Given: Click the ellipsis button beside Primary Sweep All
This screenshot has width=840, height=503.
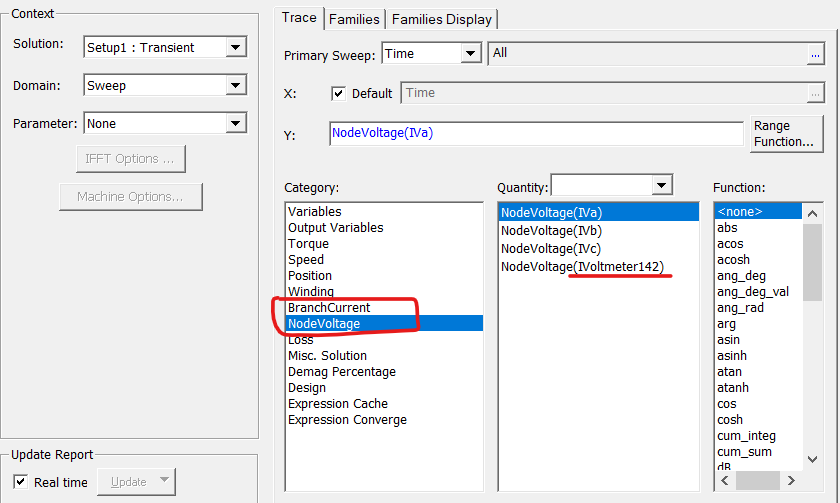Looking at the screenshot, I should coord(815,55).
